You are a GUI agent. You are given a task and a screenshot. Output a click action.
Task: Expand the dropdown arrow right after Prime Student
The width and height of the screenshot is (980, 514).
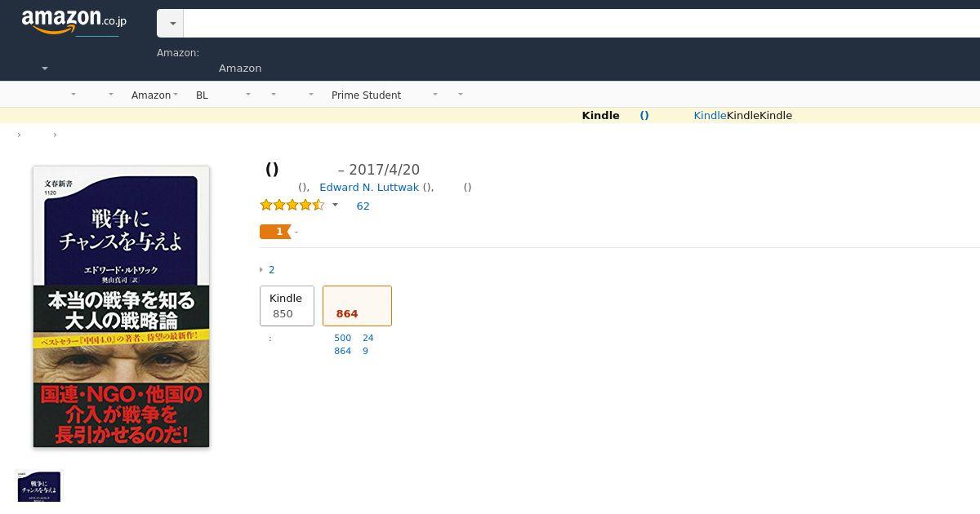[x=435, y=95]
